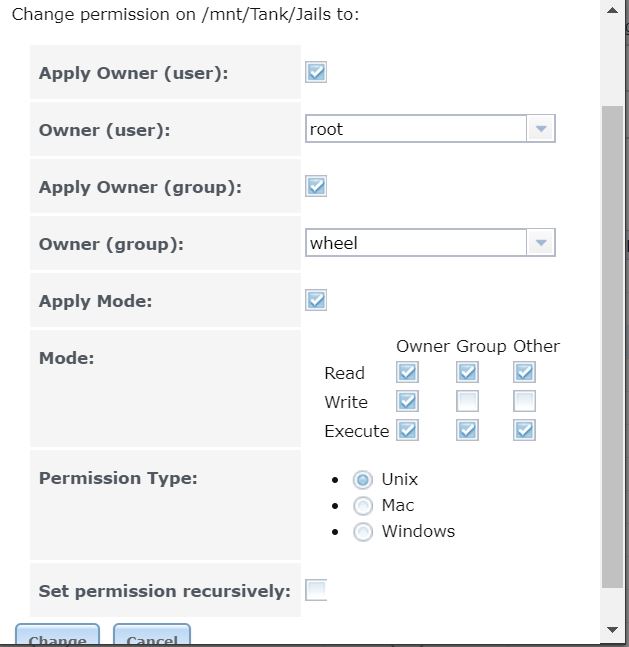Open the Owner (user) dropdown arrow
Image resolution: width=629 pixels, height=647 pixels.
click(541, 129)
